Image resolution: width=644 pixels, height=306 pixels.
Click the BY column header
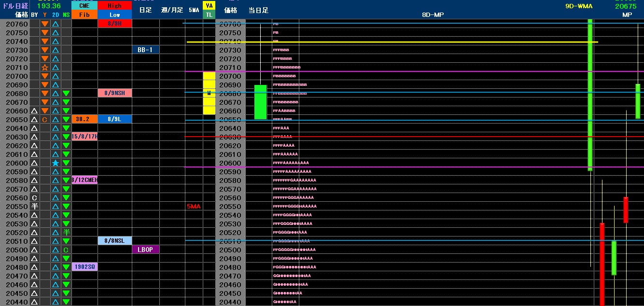point(34,15)
